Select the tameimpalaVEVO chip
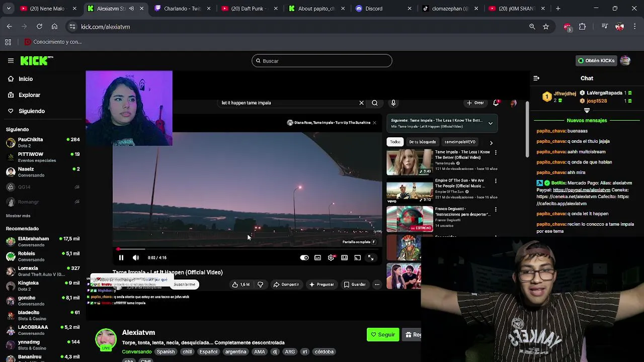The height and width of the screenshot is (362, 644). tap(460, 142)
